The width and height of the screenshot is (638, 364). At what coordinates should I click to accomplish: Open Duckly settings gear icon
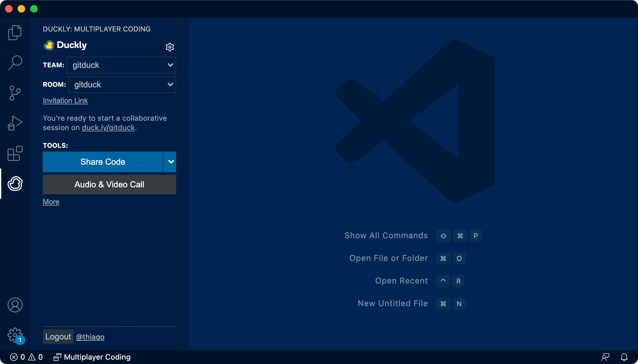click(170, 47)
